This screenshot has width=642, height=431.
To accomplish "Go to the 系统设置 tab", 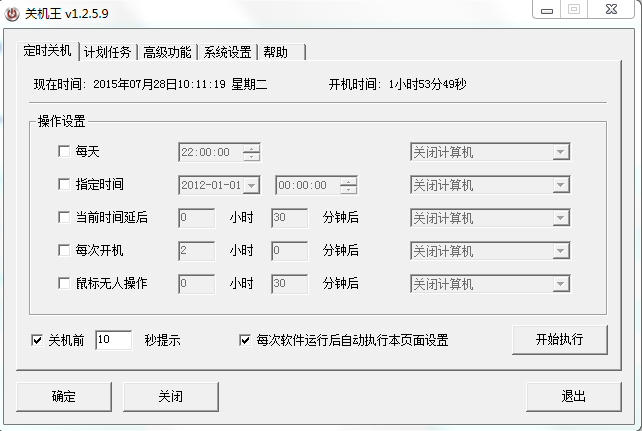I will [228, 52].
